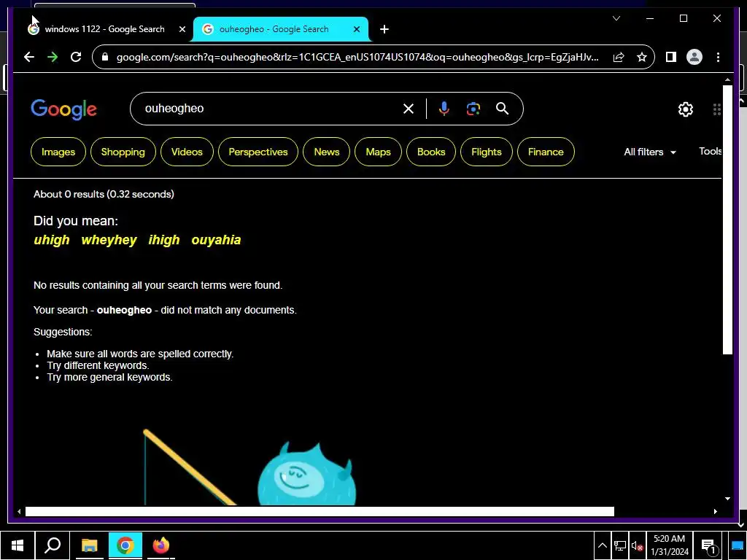Click the suggested search 'wheyhey'
Viewport: 747px width, 560px height.
tap(109, 240)
